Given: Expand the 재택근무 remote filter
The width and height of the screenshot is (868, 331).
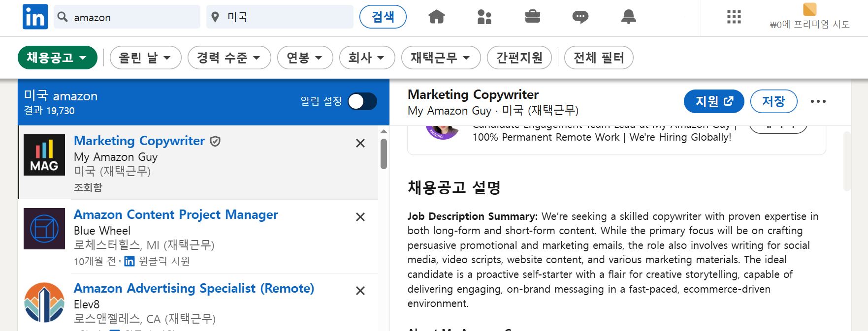Looking at the screenshot, I should click(441, 58).
